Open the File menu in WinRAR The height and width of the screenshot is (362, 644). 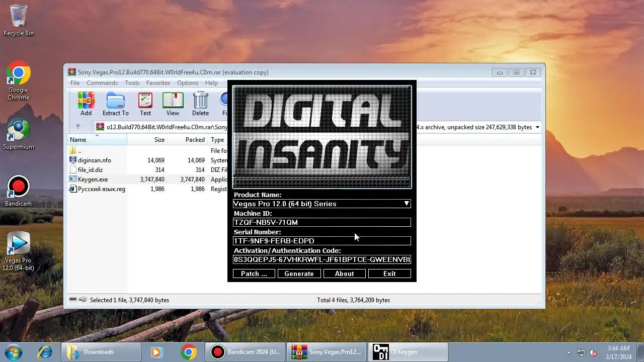(75, 83)
